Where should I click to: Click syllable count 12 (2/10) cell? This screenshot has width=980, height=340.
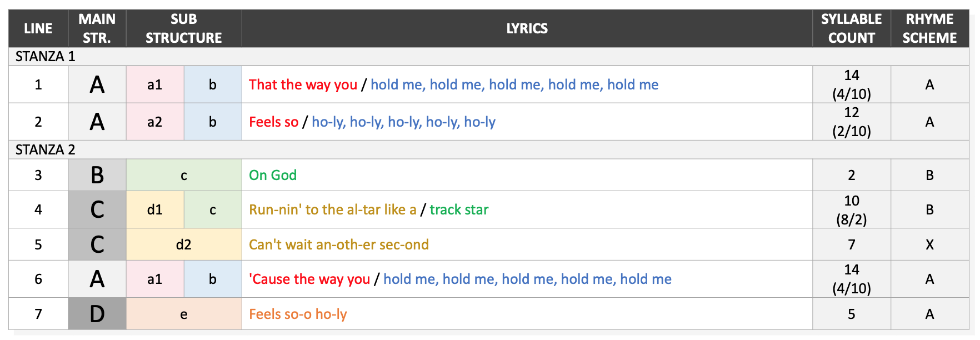pyautogui.click(x=851, y=122)
